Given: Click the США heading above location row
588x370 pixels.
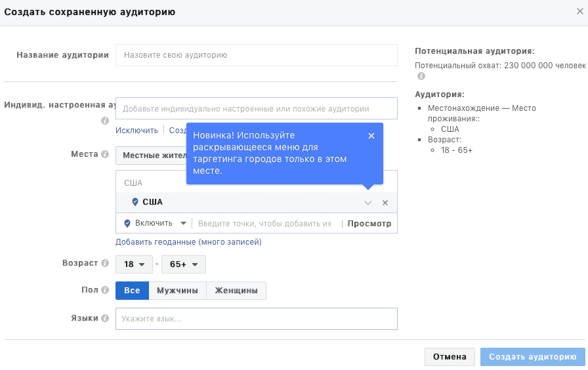Looking at the screenshot, I should tap(133, 183).
